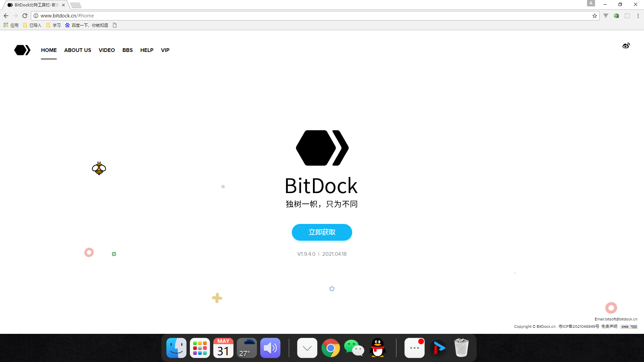The width and height of the screenshot is (644, 362).
Task: Click the 2021.04.18 date text
Action: click(x=334, y=254)
